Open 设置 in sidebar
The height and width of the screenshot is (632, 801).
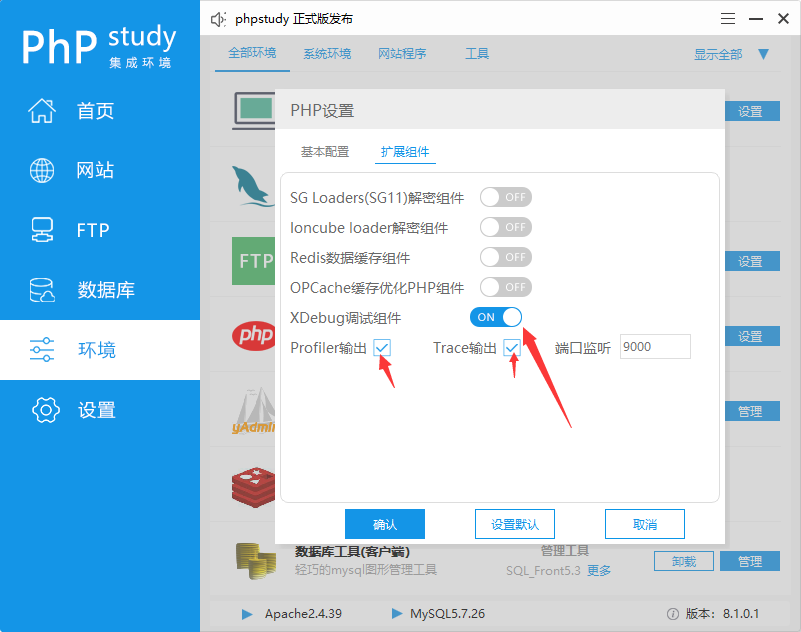click(x=97, y=410)
